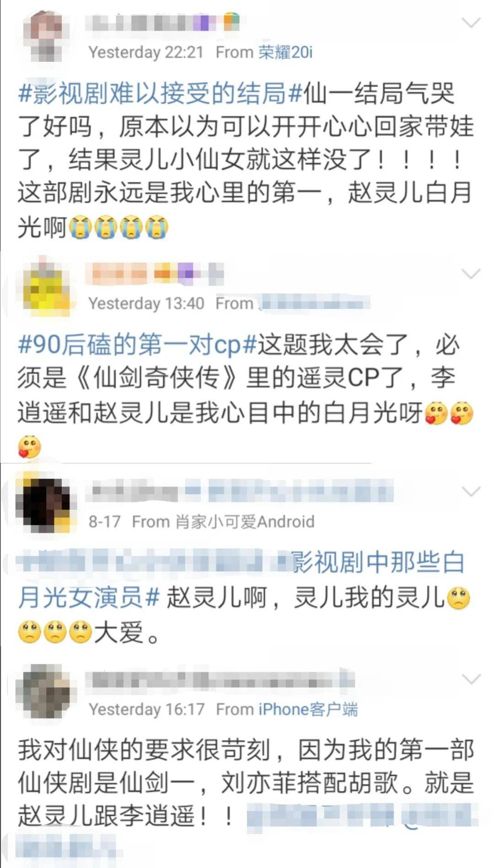The height and width of the screenshot is (868, 494).
Task: Tap the 荣耀20i device source link
Action: [x=285, y=52]
